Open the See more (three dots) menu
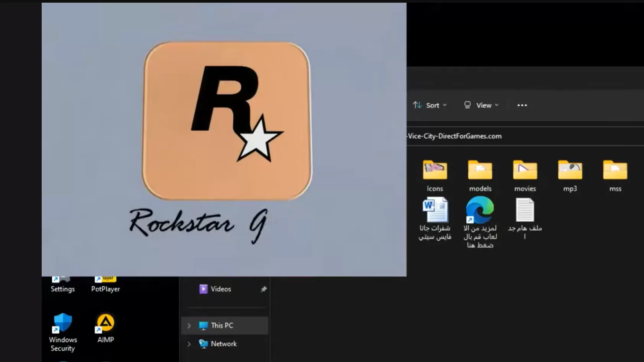Image resolution: width=644 pixels, height=362 pixels. pos(522,105)
